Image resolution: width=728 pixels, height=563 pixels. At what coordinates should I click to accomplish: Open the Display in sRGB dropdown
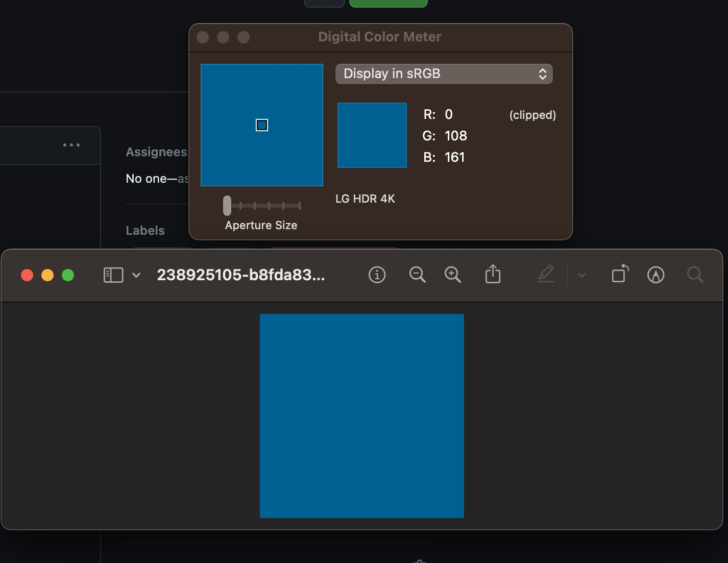[x=444, y=74]
